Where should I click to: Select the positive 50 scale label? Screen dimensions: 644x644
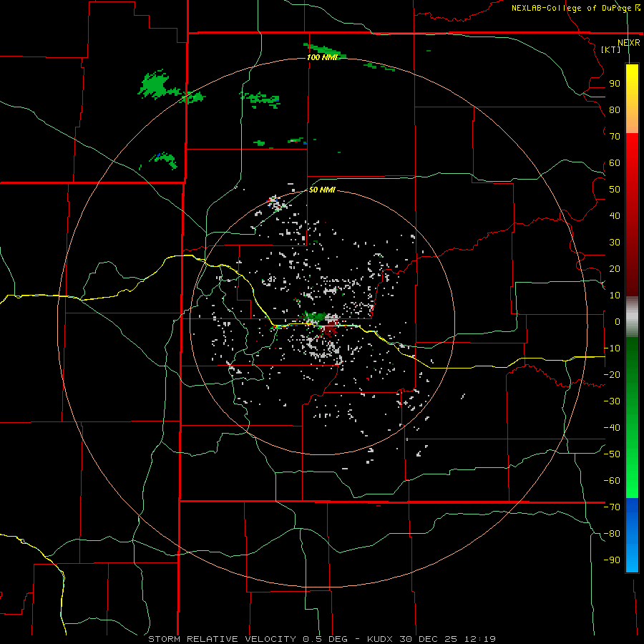[x=615, y=190]
